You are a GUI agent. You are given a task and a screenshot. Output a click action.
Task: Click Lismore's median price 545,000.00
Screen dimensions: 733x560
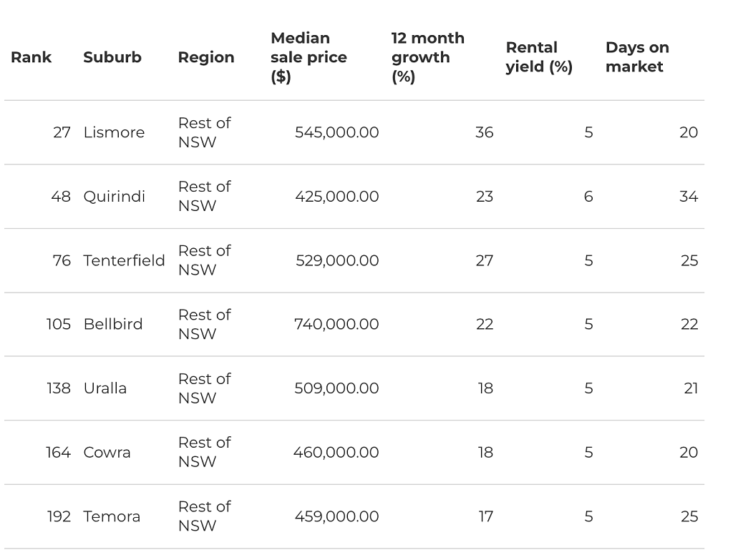pyautogui.click(x=336, y=132)
